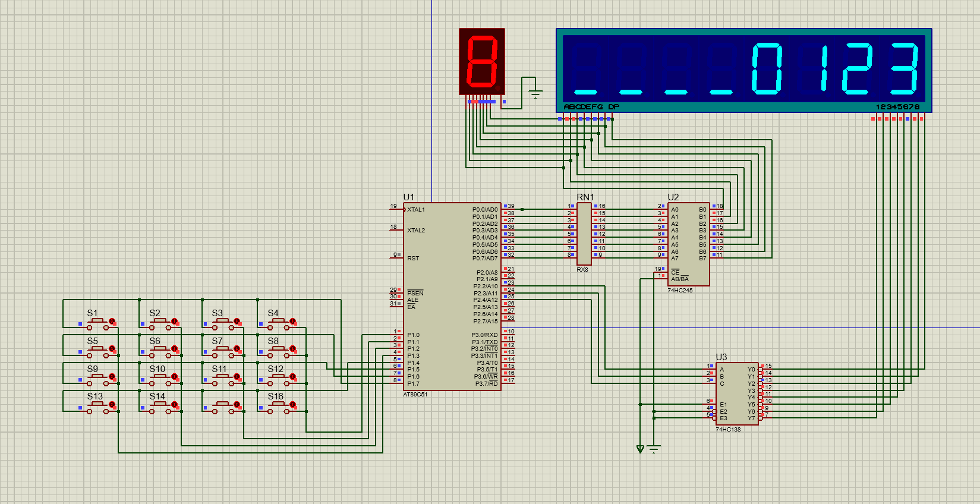Click the S15-position unlabeled push button's neighbor label S16
The image size is (980, 504).
click(276, 396)
